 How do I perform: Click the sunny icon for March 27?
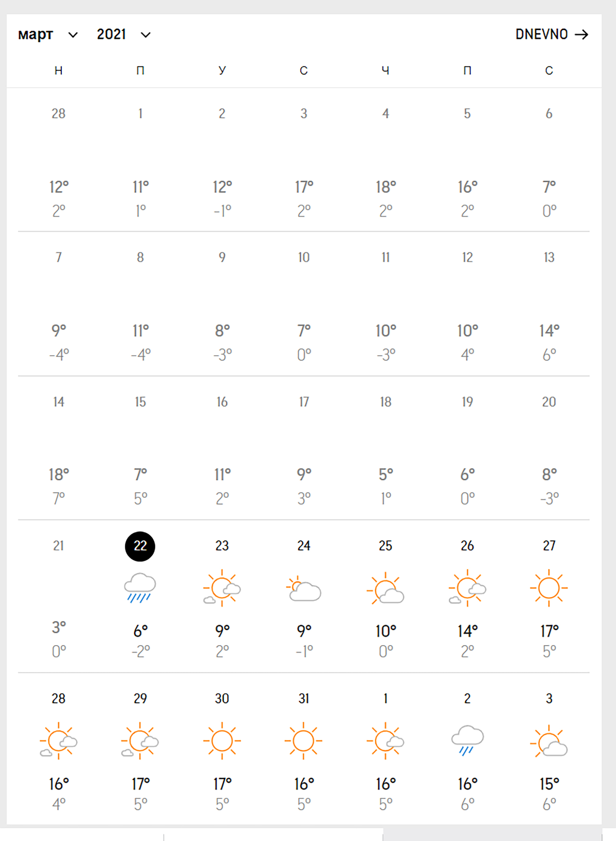click(x=549, y=588)
